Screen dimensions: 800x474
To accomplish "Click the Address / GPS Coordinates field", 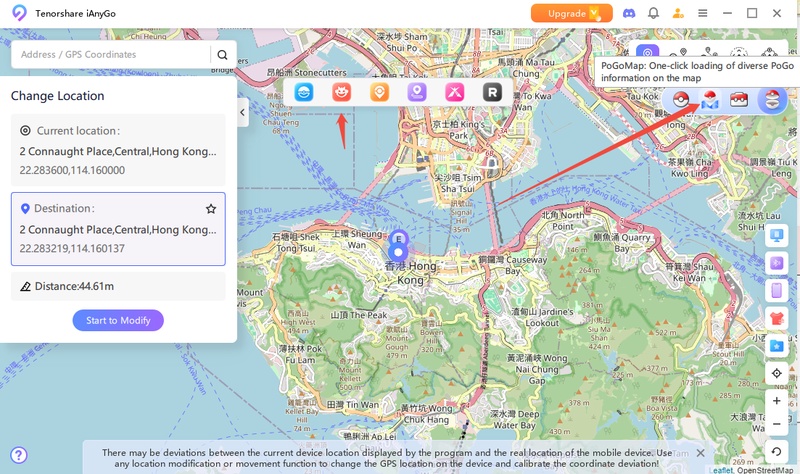I will click(110, 55).
